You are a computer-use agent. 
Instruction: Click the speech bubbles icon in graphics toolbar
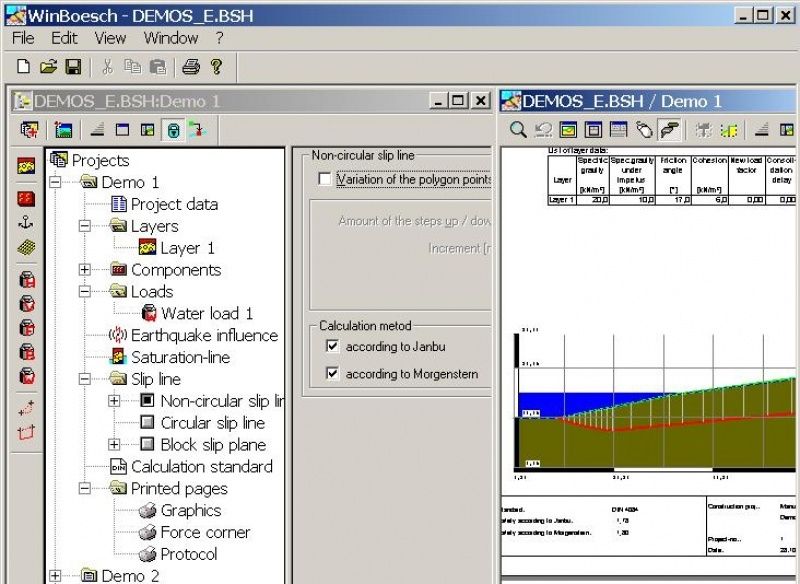click(x=669, y=130)
